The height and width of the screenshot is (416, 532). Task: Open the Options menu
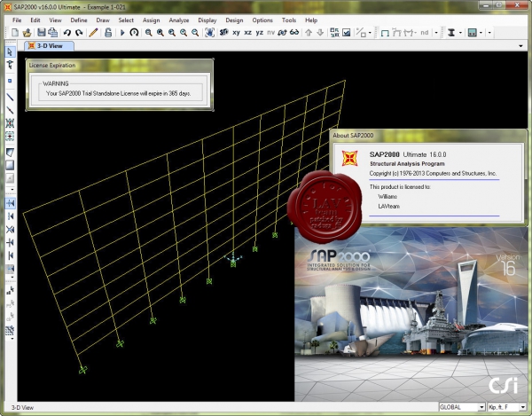262,20
